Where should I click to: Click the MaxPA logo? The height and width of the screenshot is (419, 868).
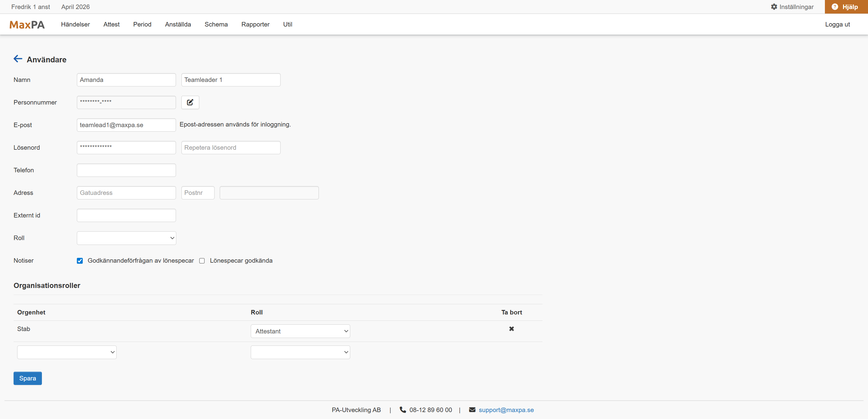[27, 25]
